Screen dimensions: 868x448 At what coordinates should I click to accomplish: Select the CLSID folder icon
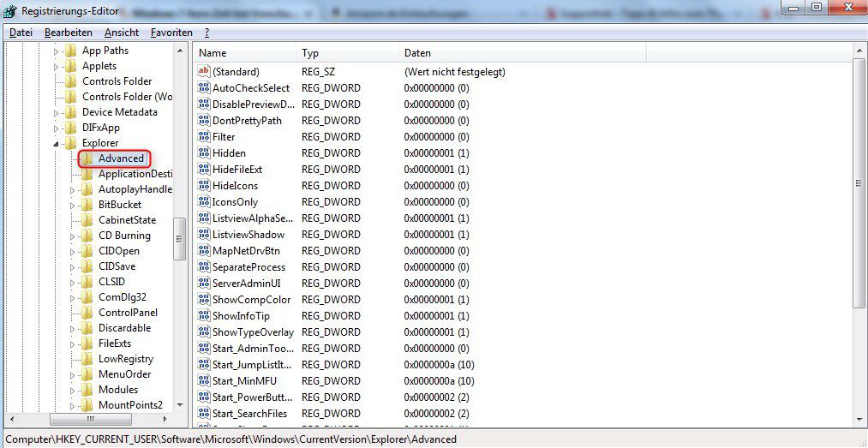coord(87,282)
